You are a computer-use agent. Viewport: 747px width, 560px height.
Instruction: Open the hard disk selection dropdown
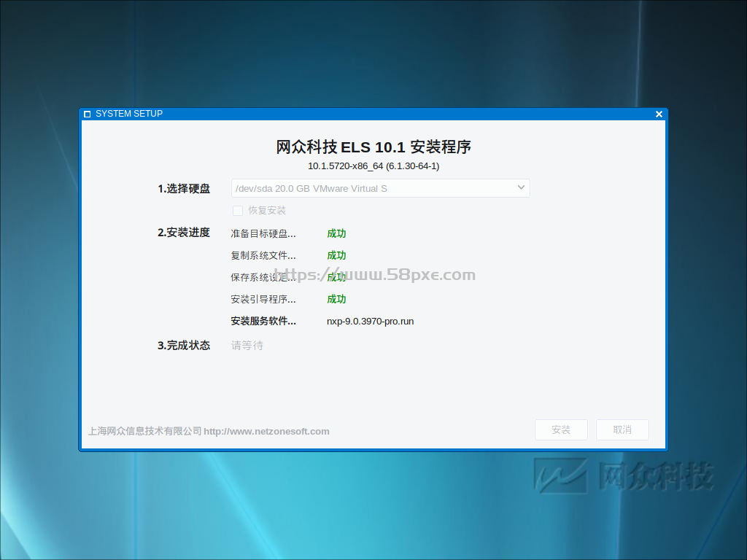(x=380, y=188)
